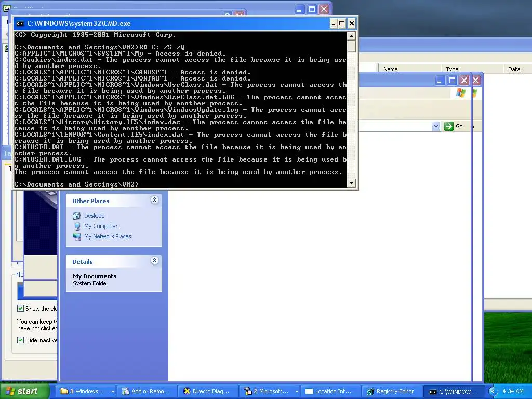
Task: Click the CMD scrollbar thumb
Action: (352, 46)
